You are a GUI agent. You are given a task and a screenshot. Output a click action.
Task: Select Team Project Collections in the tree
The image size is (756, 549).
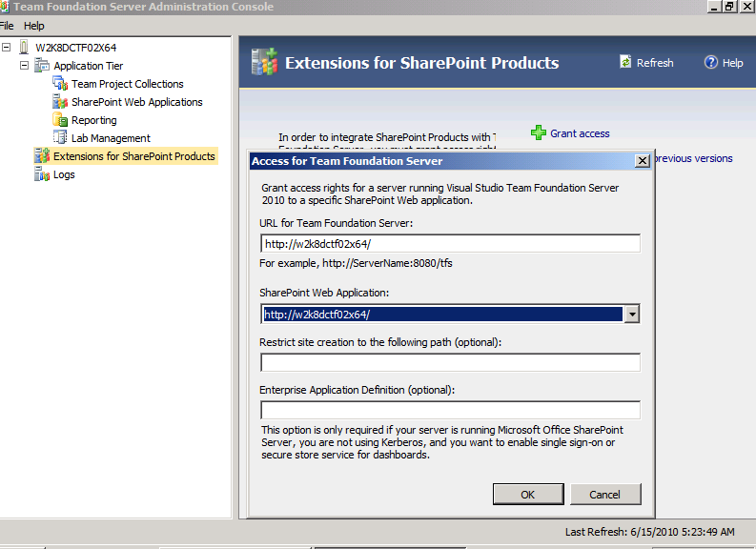pos(128,84)
